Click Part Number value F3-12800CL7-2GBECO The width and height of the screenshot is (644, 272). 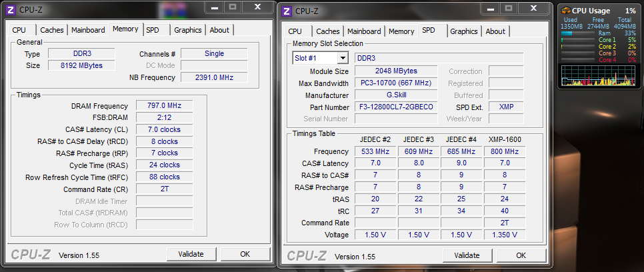[x=396, y=107]
